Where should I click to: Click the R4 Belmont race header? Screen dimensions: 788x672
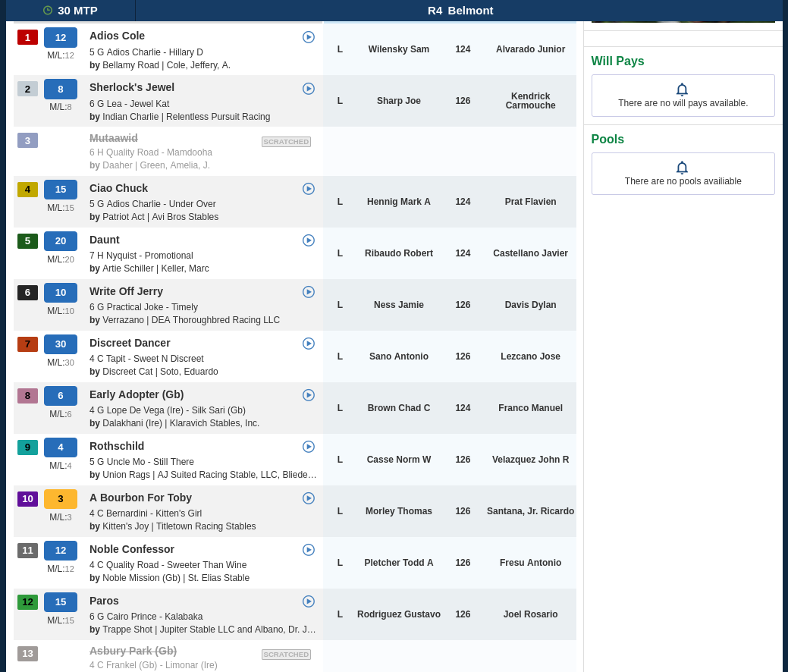460,11
